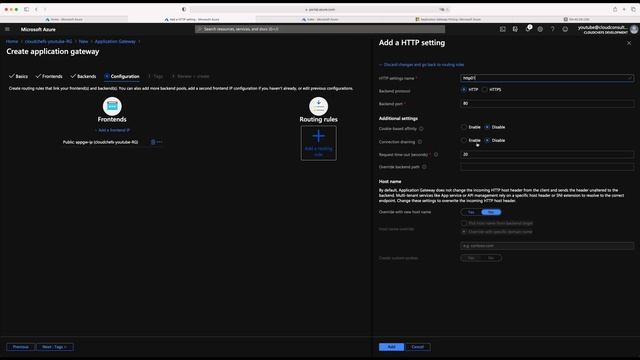
Task: Click Cancel in HTTP setting panel
Action: (418, 347)
